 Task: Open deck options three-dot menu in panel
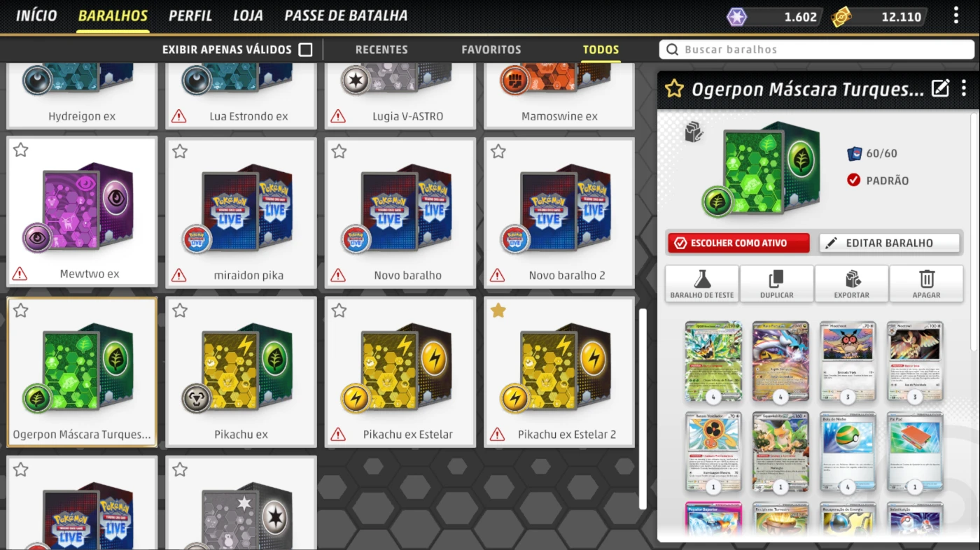point(965,88)
